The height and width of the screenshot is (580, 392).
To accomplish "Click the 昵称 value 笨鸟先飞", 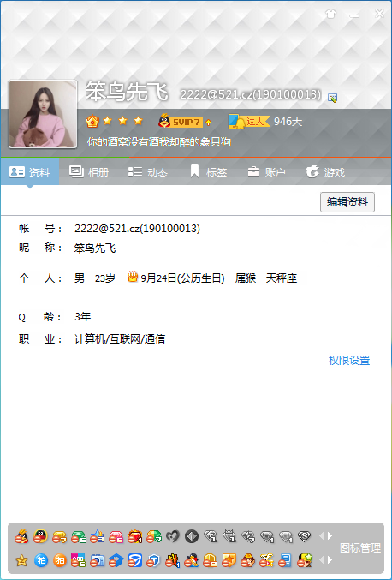I will point(95,248).
